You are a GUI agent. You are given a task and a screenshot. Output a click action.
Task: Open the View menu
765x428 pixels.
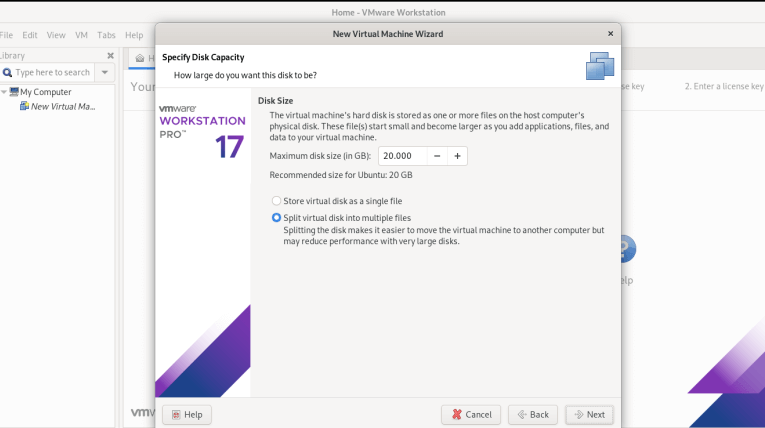pos(56,35)
